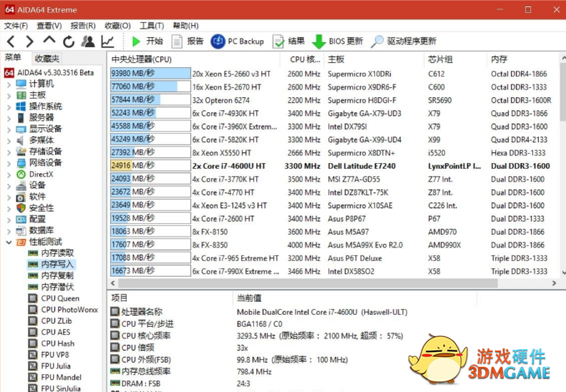Screen dimensions: 566x392
Task: Open 驱动程序更新 driver update tool
Action: click(x=404, y=41)
